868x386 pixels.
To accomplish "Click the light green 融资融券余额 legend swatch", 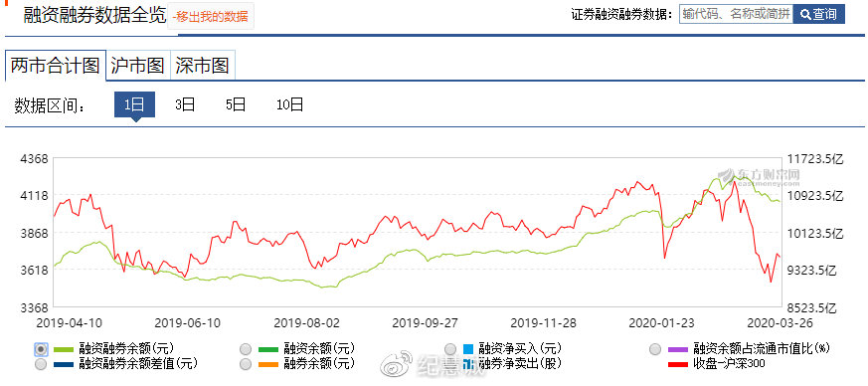I will coord(63,349).
